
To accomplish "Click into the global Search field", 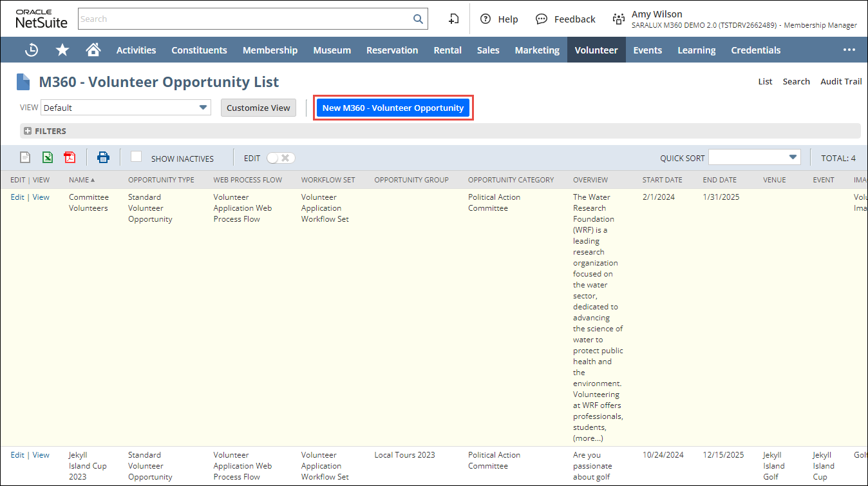I will (x=245, y=19).
